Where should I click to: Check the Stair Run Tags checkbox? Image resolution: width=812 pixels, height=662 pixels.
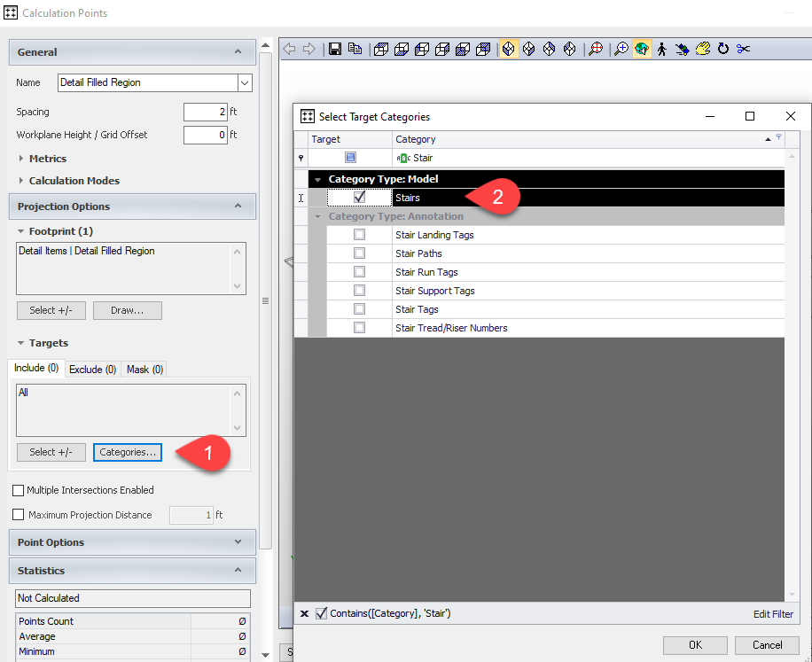tap(359, 272)
